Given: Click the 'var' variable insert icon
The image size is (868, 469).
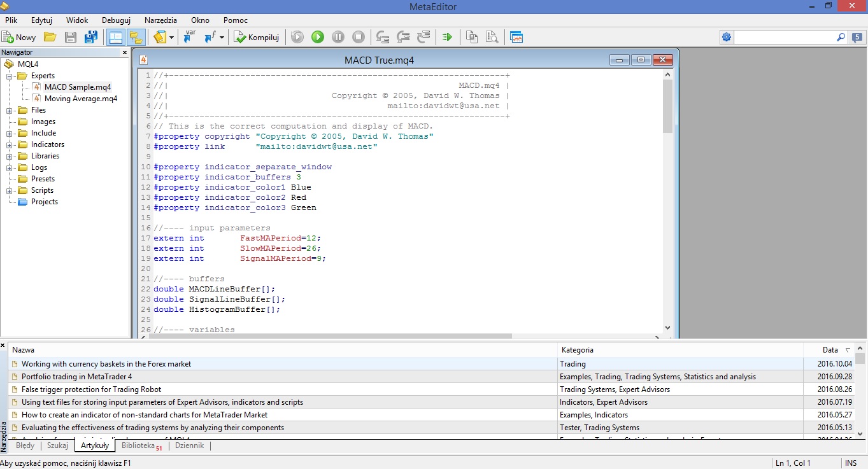Looking at the screenshot, I should point(190,37).
